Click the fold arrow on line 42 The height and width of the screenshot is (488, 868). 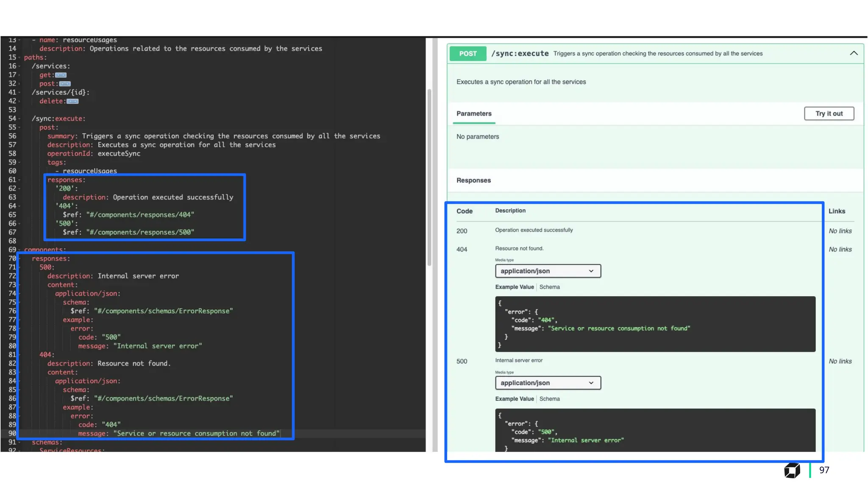click(x=19, y=101)
